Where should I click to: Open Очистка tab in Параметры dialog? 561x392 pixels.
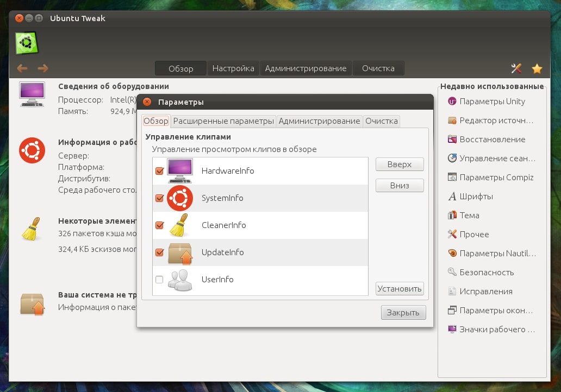(x=382, y=121)
